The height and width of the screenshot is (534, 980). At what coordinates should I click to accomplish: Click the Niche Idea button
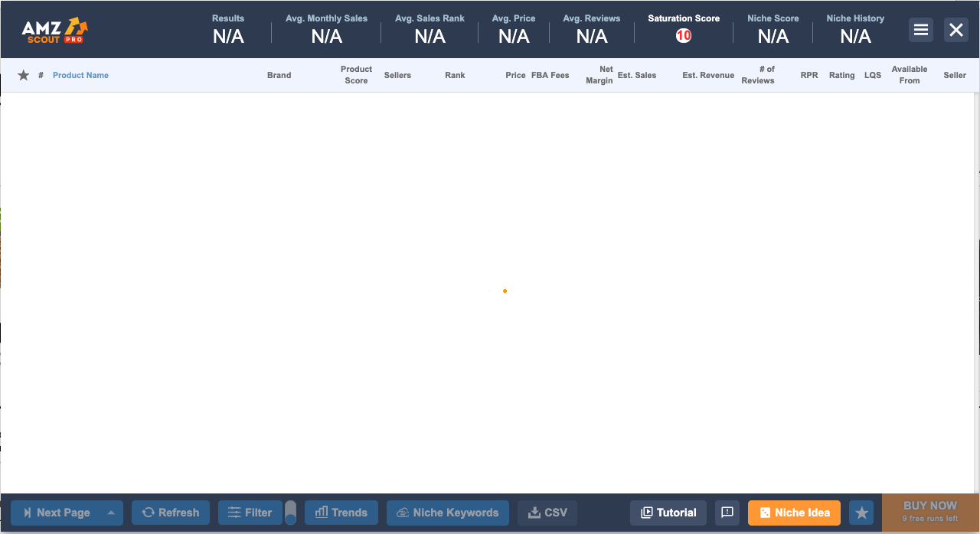point(794,513)
